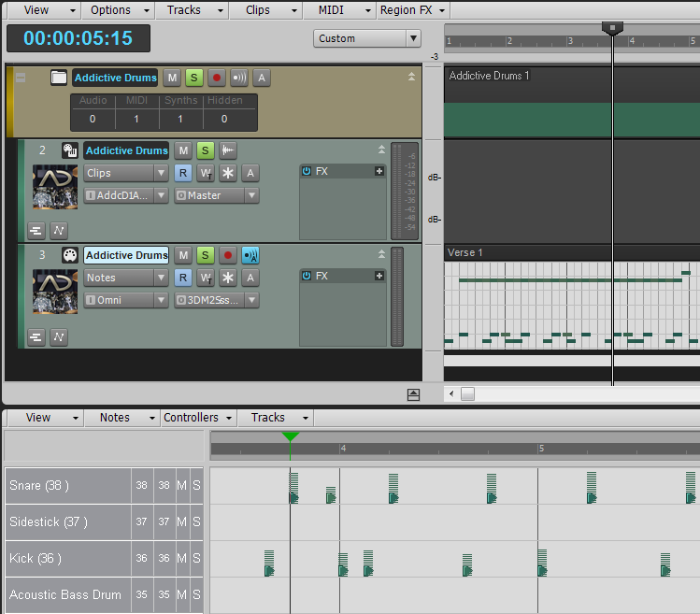Image resolution: width=700 pixels, height=614 pixels.
Task: Open the piano roll Tracks menu
Action: (276, 418)
